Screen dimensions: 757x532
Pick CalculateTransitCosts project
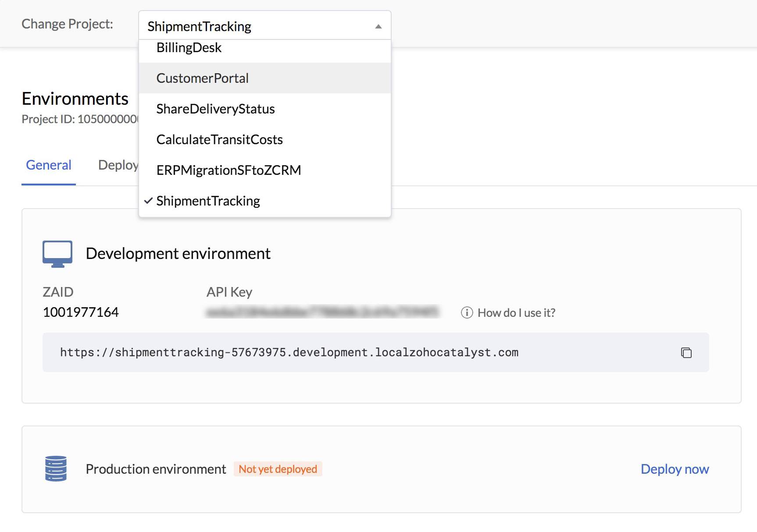click(x=219, y=139)
